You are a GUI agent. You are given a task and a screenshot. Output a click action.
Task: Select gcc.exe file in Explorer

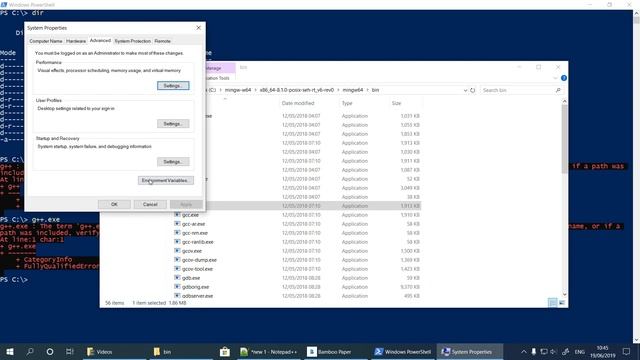click(x=190, y=215)
